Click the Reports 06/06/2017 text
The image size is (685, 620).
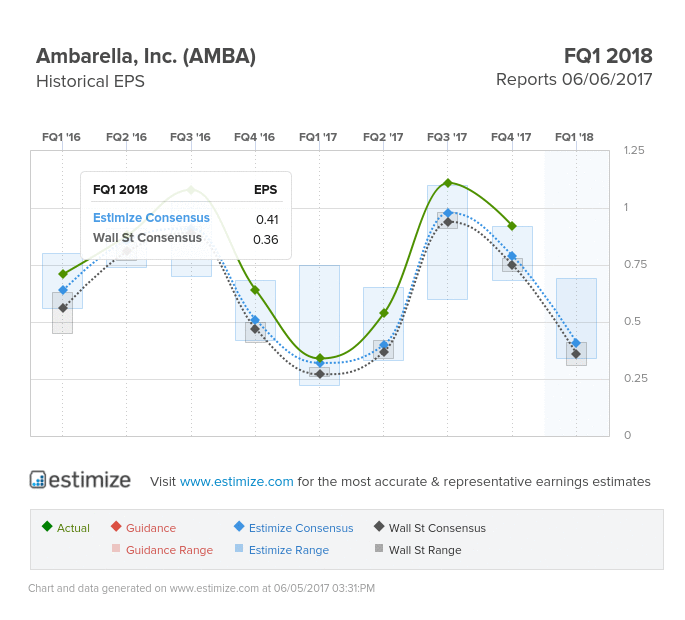(x=574, y=80)
